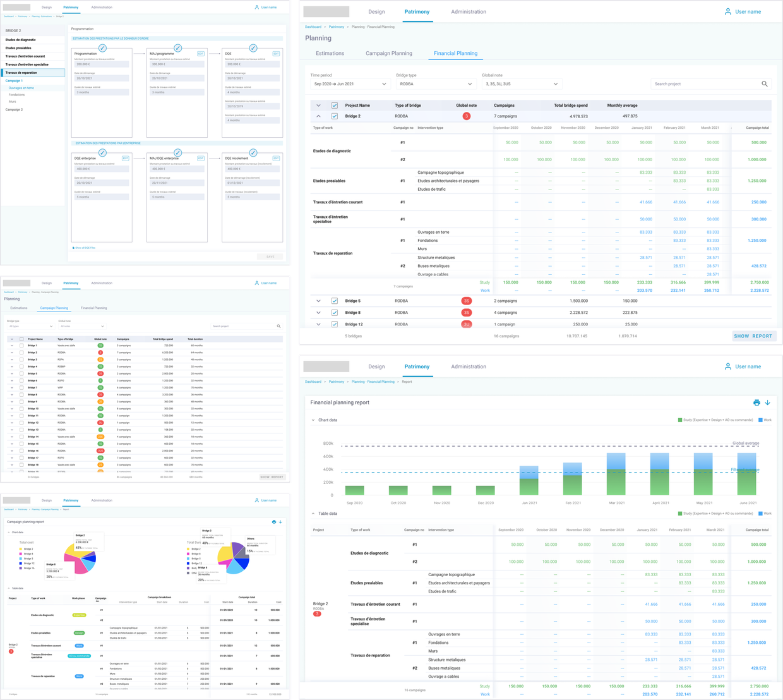Image resolution: width=783 pixels, height=700 pixels.
Task: Click the red global note badge for Bridge 8
Action: [x=466, y=313]
